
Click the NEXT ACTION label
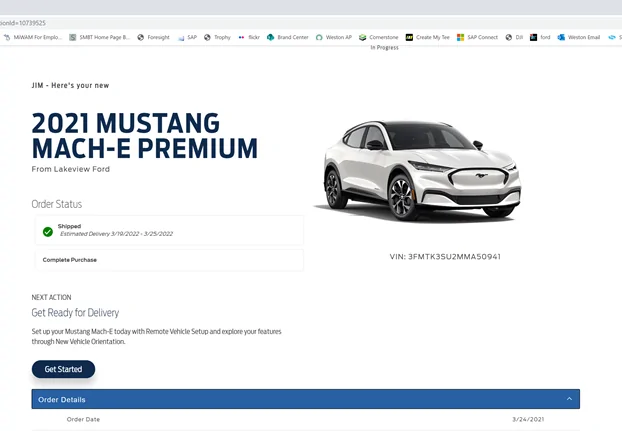52,297
